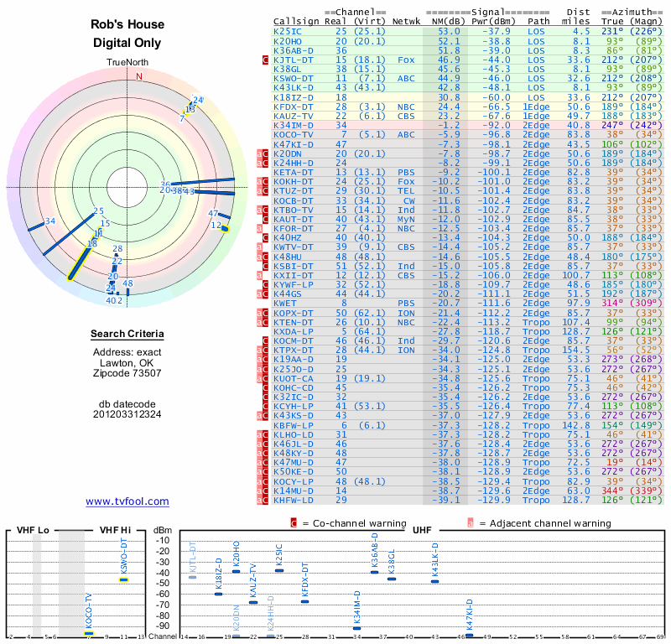Viewport: 671px width, 644px height.
Task: Click the C badge beside K40HZ row
Action: click(x=265, y=238)
